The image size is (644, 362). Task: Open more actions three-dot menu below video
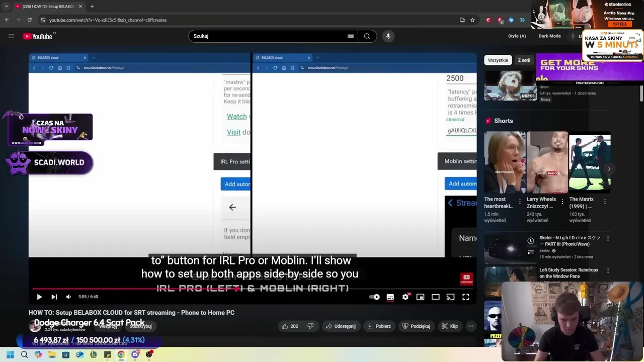[471, 326]
